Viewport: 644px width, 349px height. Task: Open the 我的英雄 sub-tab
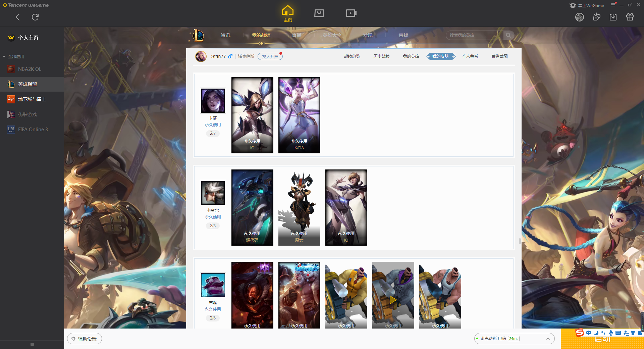click(x=411, y=56)
